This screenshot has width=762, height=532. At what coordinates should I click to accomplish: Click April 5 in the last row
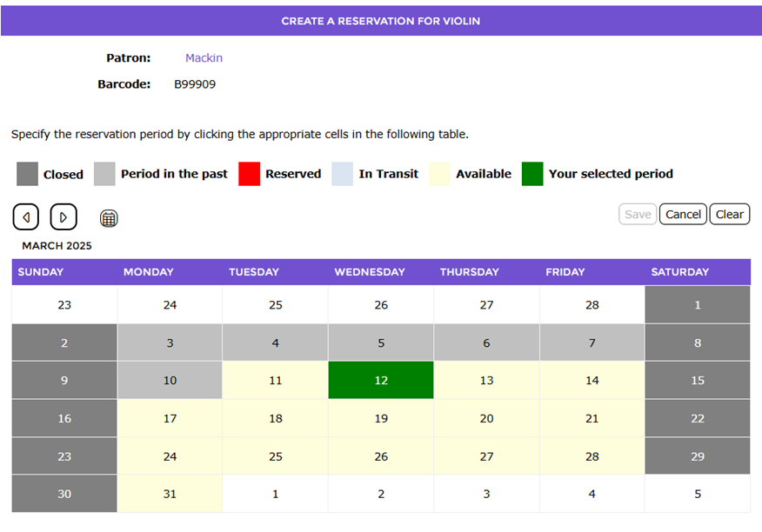(x=698, y=494)
